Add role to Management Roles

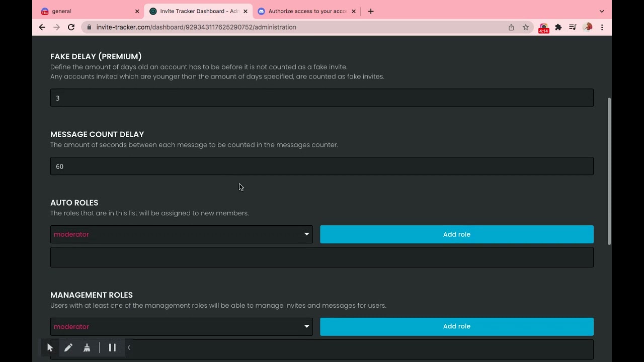457,326
